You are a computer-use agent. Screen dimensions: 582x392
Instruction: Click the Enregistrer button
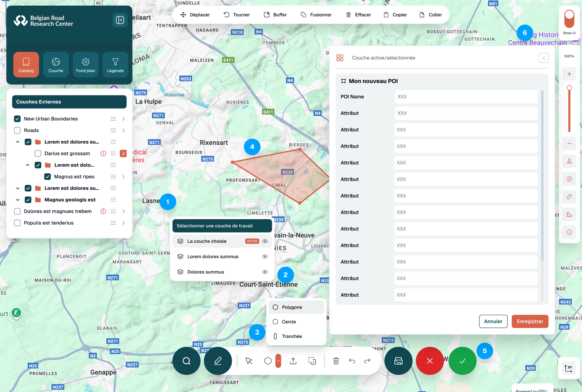pos(530,321)
